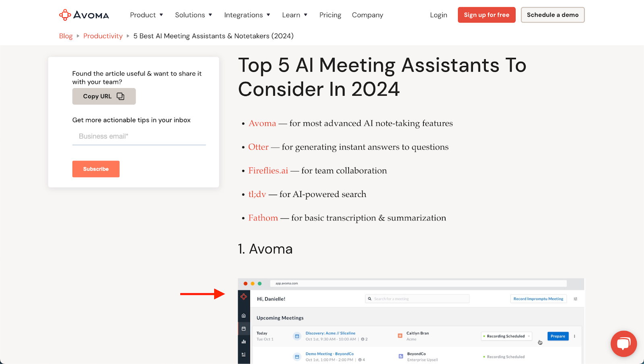
Task: Click the Subscribe button
Action: point(96,169)
